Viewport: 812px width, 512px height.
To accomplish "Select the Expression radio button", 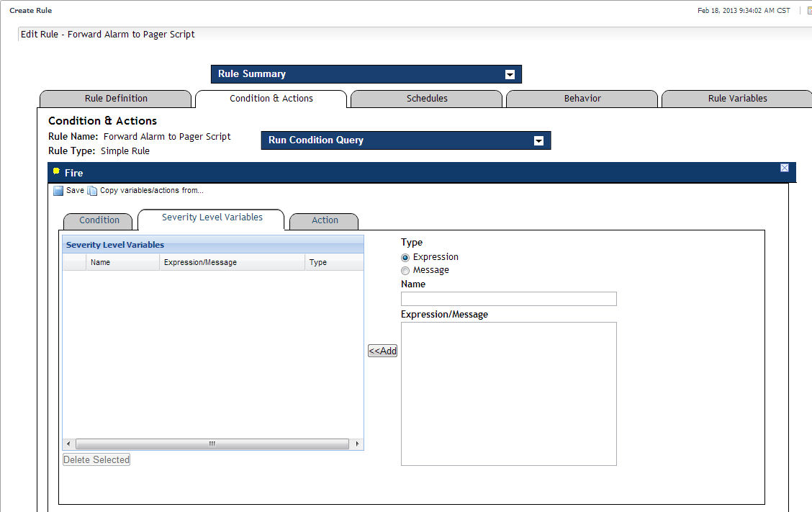I will coord(405,257).
